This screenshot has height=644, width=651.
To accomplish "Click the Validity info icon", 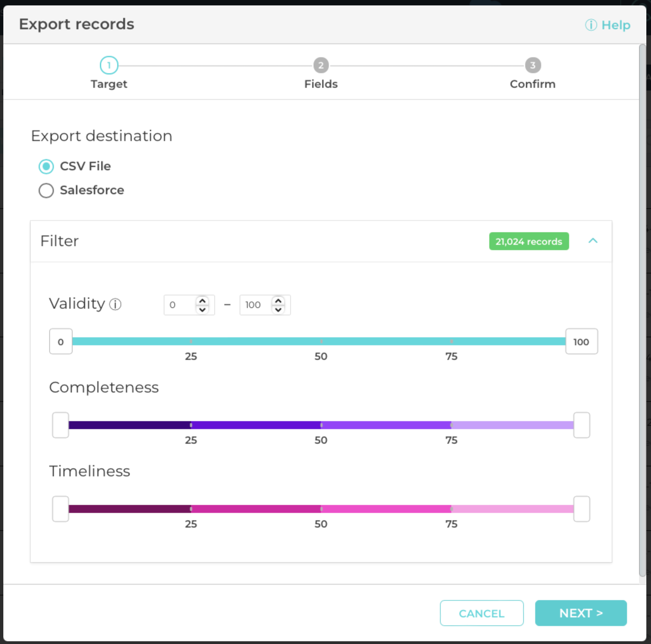I will [x=115, y=304].
